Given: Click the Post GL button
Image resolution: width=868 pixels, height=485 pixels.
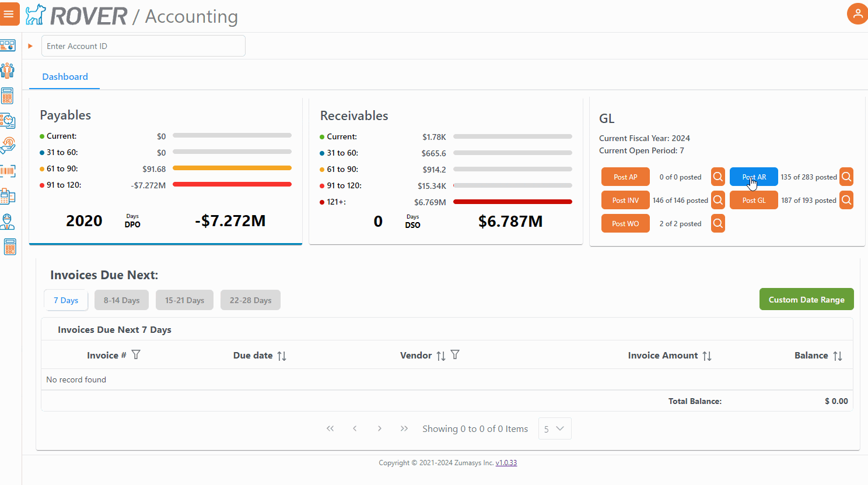Looking at the screenshot, I should tap(754, 200).
